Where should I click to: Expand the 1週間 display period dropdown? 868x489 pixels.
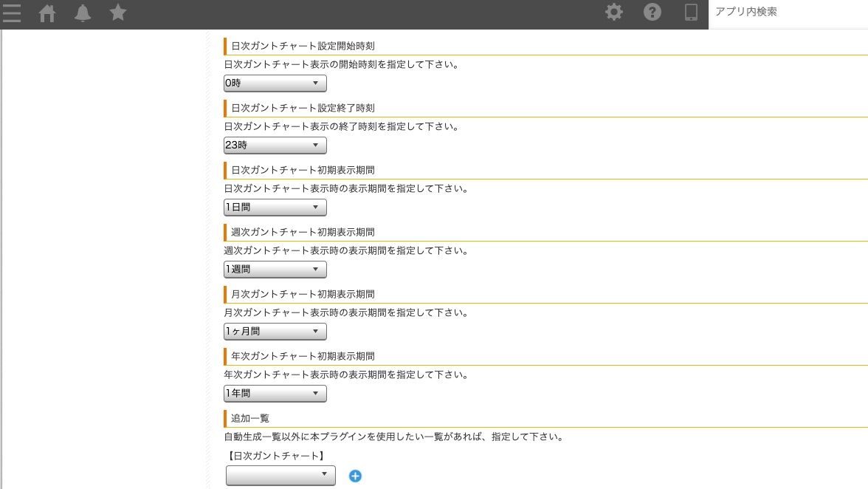275,269
